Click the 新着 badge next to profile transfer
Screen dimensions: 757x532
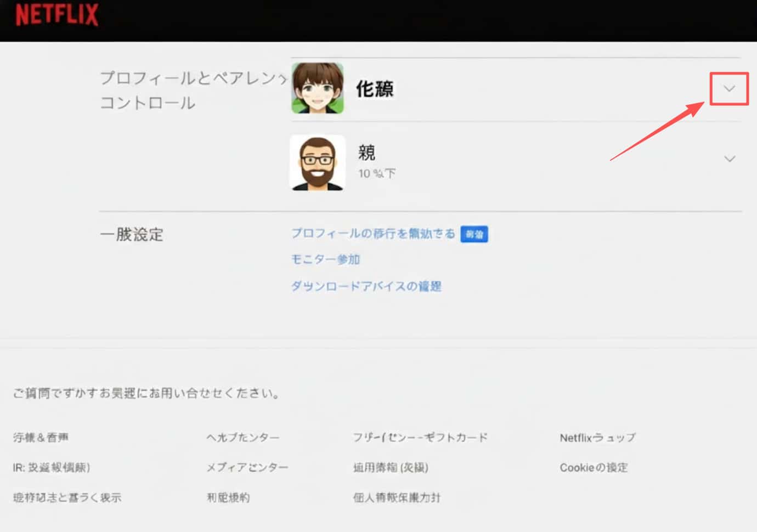474,234
